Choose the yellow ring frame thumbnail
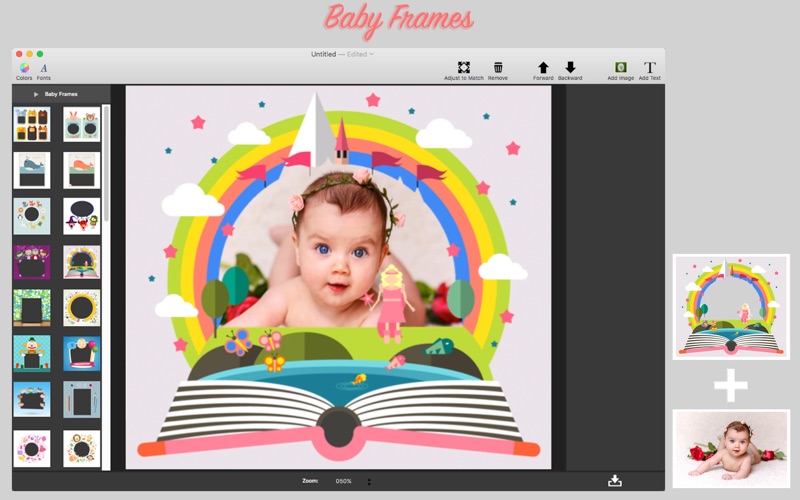 coord(82,308)
